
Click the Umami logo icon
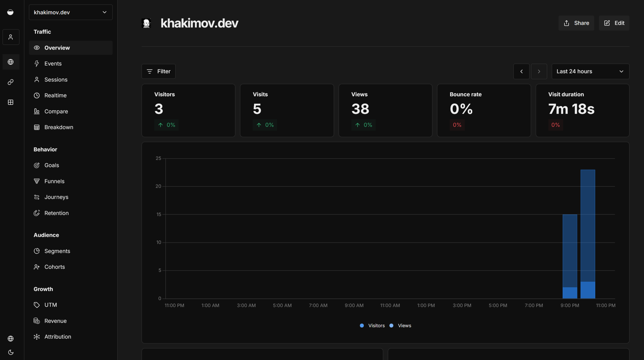[x=10, y=12]
